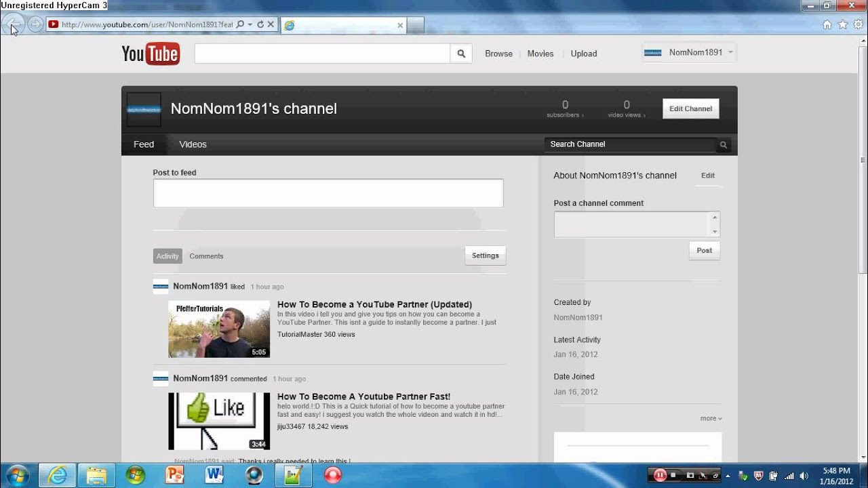The image size is (868, 488).
Task: Click the YouTube search magnifier button
Action: coord(461,54)
